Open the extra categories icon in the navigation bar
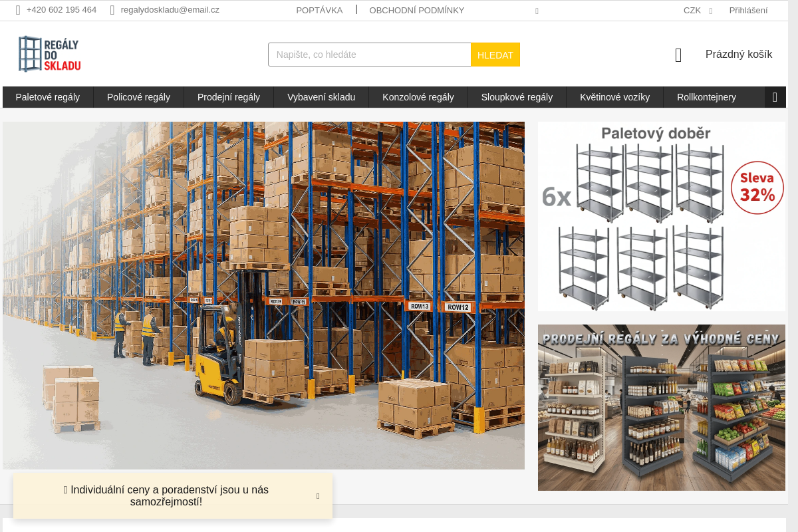The width and height of the screenshot is (798, 532). 775,97
